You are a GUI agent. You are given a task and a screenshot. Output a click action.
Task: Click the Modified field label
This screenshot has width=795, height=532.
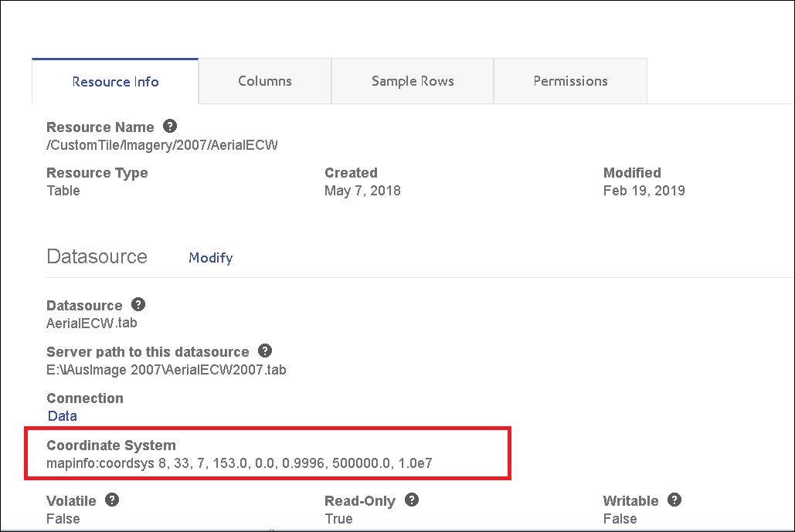(x=632, y=173)
